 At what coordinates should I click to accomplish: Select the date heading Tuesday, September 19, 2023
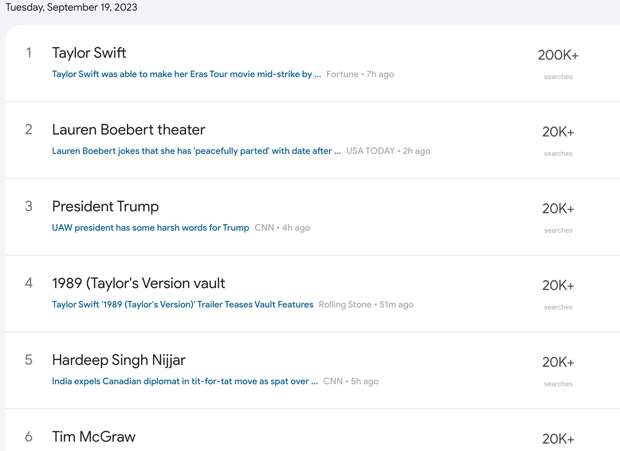[x=71, y=7]
